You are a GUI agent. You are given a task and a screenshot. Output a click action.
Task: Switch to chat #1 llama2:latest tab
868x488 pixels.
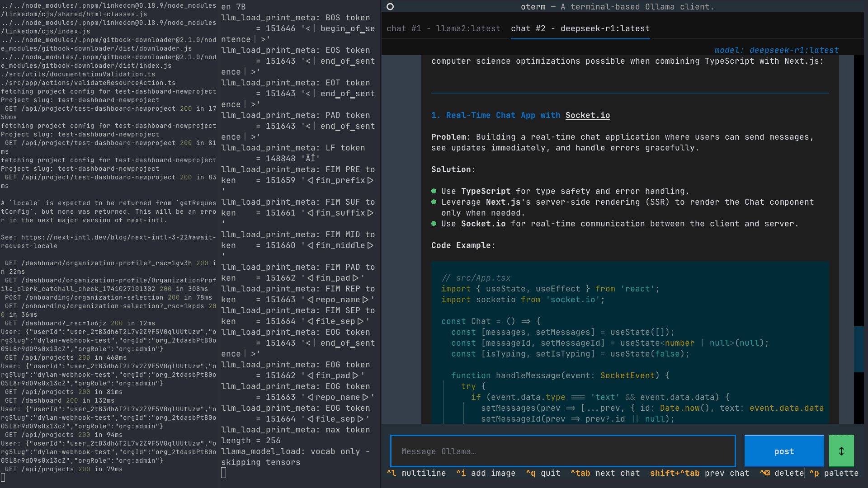click(443, 28)
